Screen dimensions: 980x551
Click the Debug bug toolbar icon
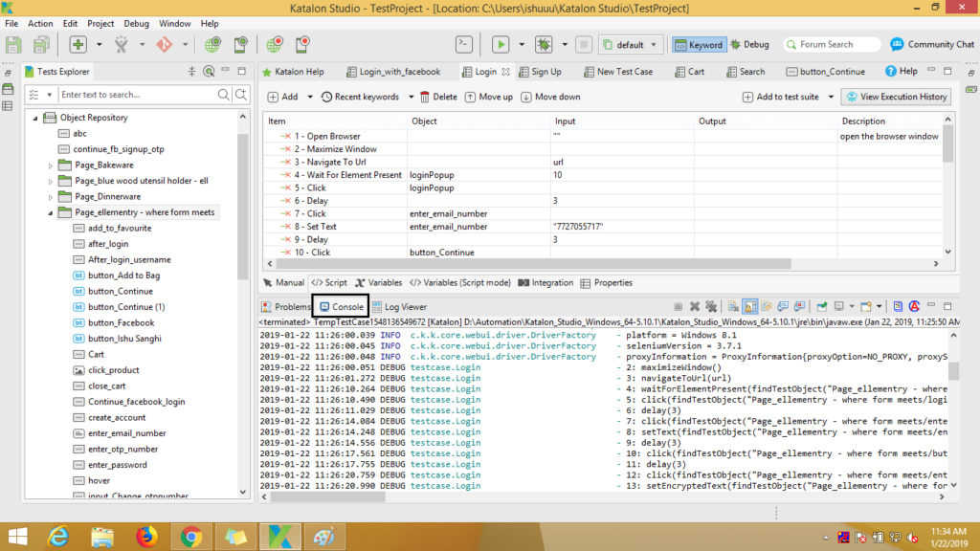(544, 44)
